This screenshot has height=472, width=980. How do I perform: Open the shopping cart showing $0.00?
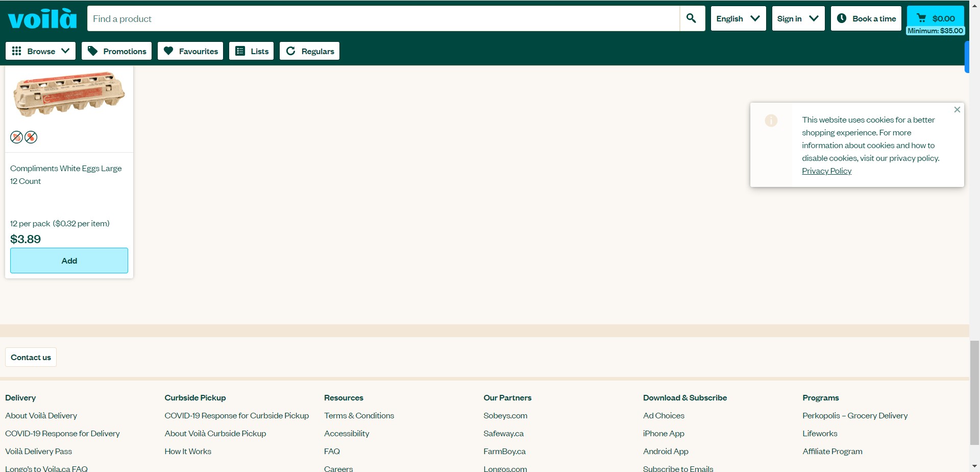[x=935, y=19]
